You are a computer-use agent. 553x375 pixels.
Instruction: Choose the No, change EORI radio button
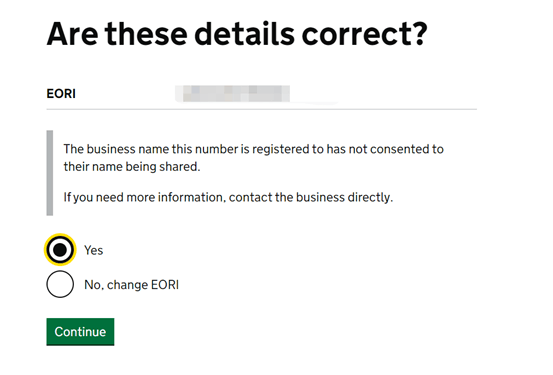point(60,284)
